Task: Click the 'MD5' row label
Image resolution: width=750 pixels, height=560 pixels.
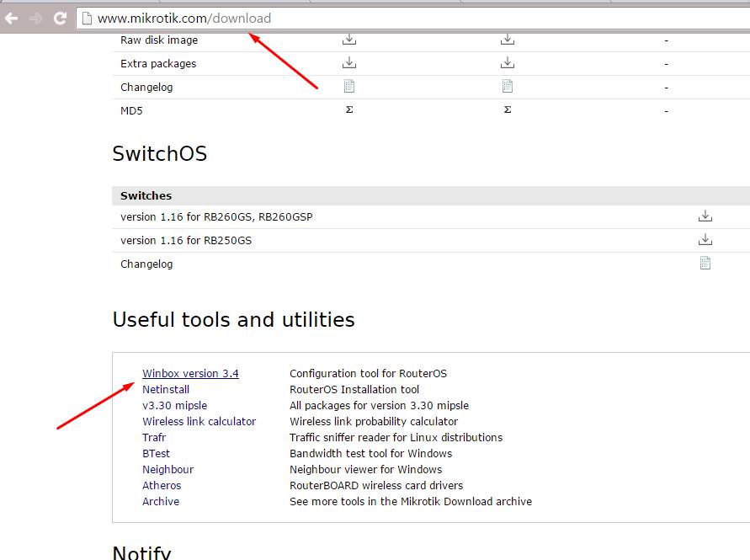Action: pos(131,111)
